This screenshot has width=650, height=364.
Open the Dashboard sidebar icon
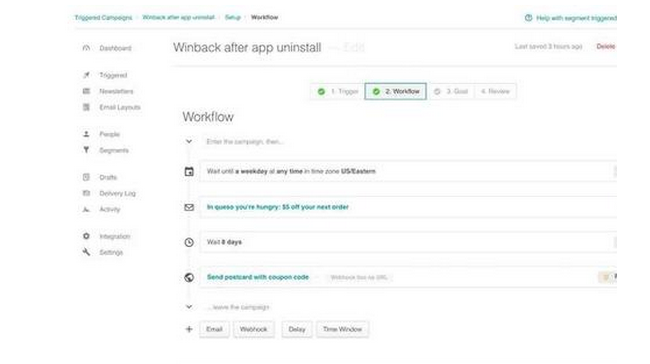point(86,48)
